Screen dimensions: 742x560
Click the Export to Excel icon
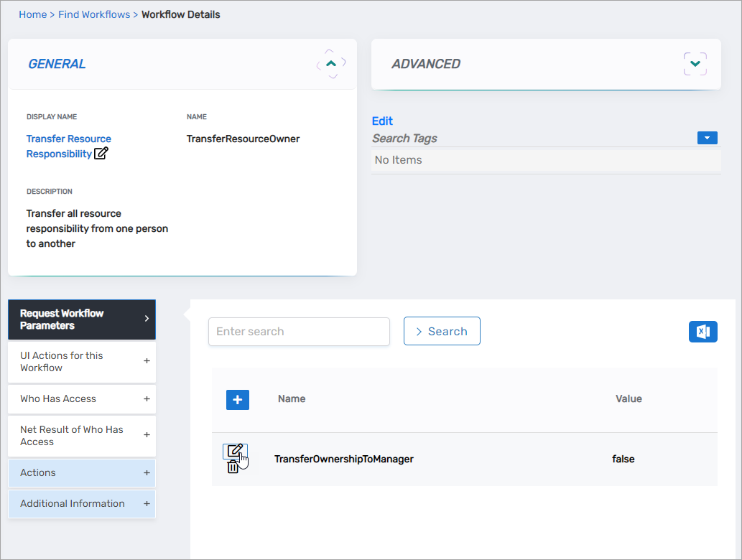702,331
